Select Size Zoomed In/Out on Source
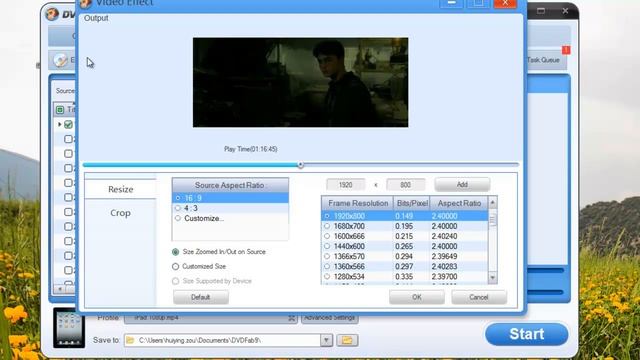640x360 pixels. tap(219, 252)
